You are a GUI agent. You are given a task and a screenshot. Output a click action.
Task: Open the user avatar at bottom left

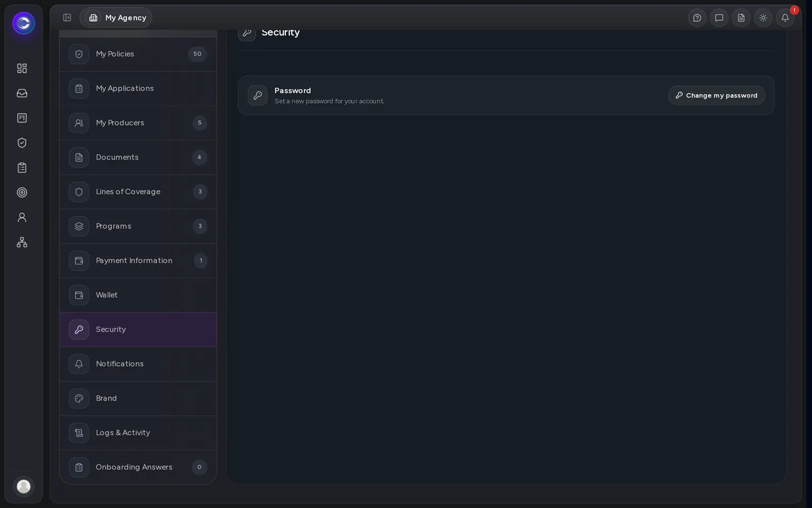click(23, 487)
